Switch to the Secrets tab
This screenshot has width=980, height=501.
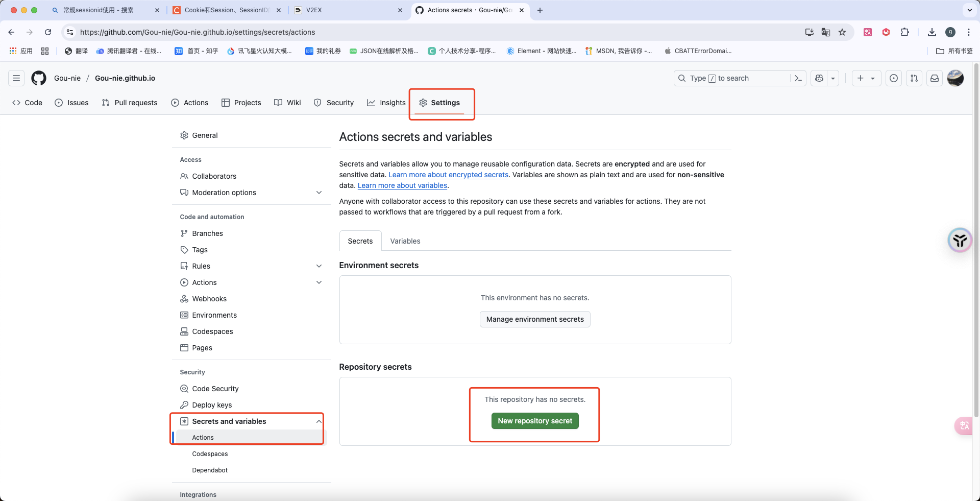coord(360,241)
